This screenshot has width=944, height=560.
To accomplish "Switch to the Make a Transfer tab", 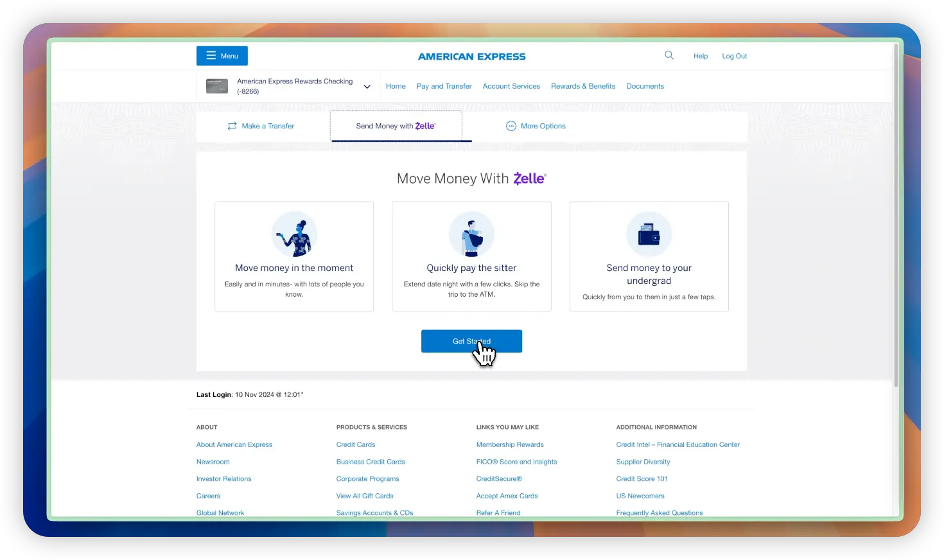I will (261, 126).
